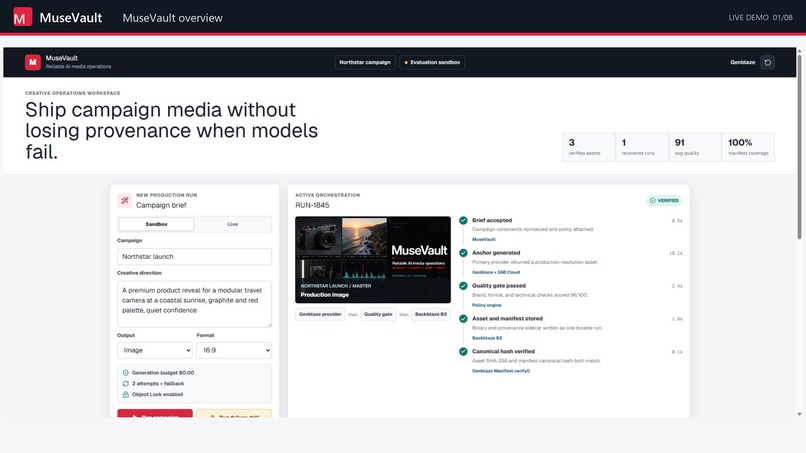The image size is (806, 453).
Task: Click the scrollbar down arrow
Action: tap(799, 414)
